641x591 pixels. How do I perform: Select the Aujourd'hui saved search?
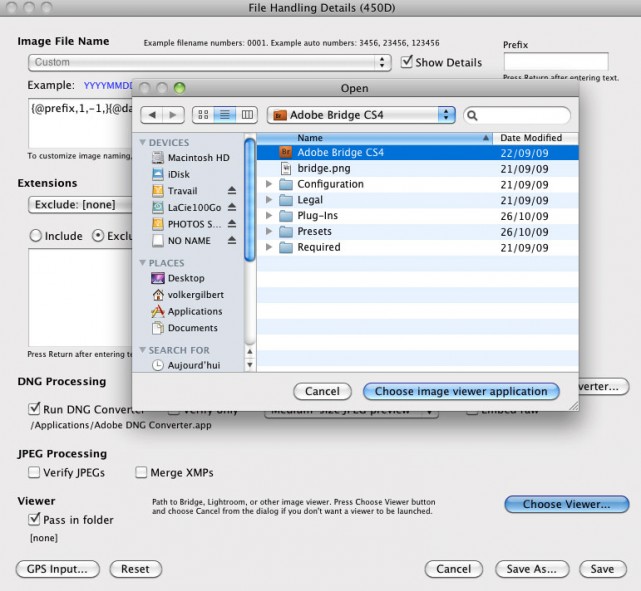(186, 365)
